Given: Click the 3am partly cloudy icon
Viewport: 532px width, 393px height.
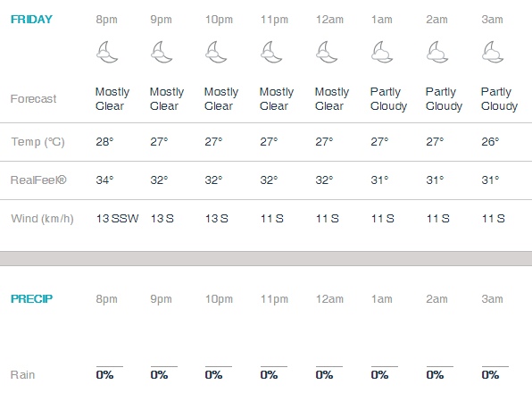Looking at the screenshot, I should point(493,52).
